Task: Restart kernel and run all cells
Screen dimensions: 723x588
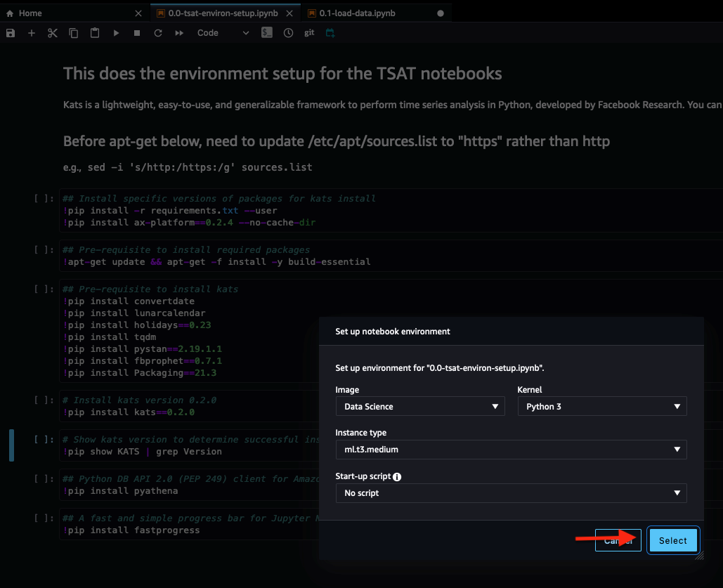Action: coord(178,32)
